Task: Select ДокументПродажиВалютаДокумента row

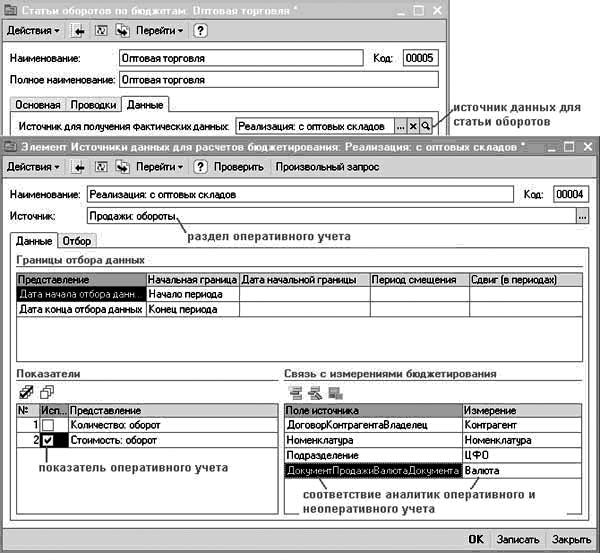Action: tap(373, 471)
